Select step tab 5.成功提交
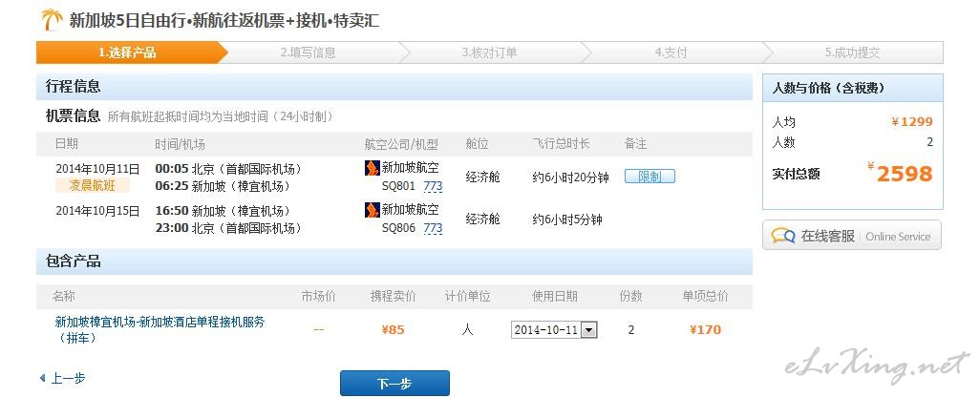The height and width of the screenshot is (397, 980). click(x=852, y=53)
